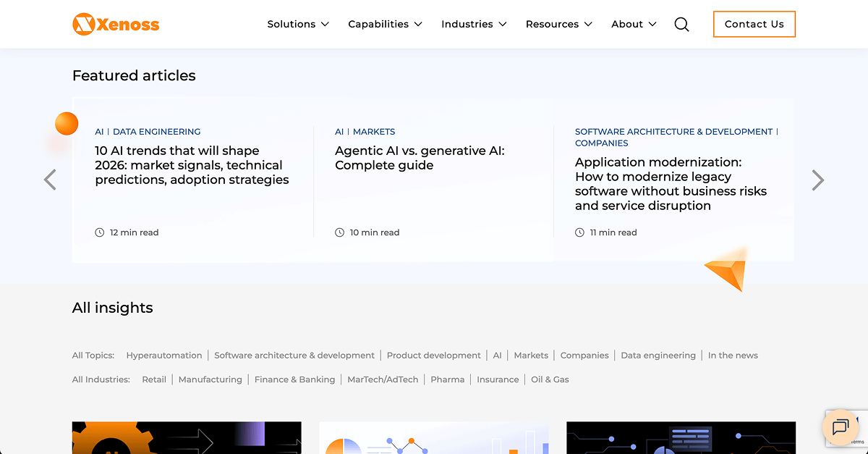The image size is (868, 454).
Task: Filter insights by Hyperautomation topic
Action: [x=164, y=356]
